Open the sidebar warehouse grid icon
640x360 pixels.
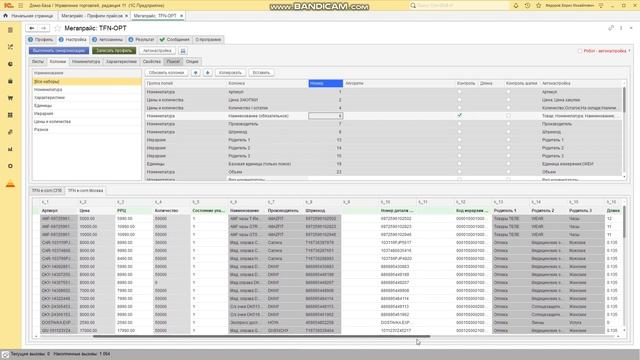tap(11, 115)
